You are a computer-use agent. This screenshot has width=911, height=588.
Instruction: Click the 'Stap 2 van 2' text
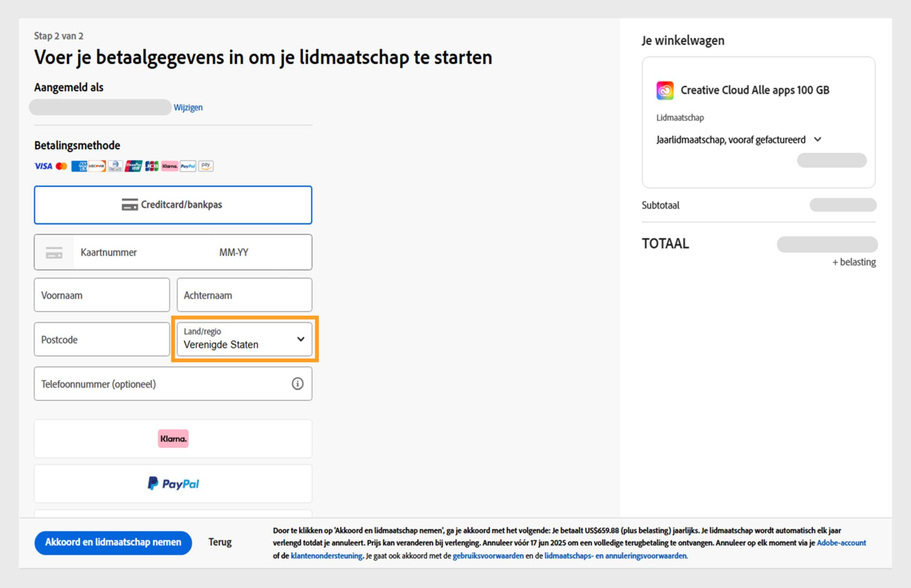click(58, 36)
